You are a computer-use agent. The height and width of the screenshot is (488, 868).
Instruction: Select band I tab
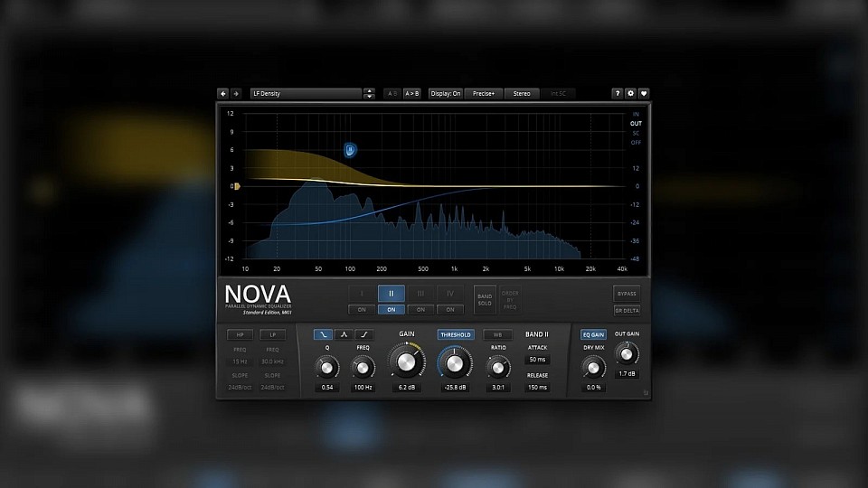(x=362, y=294)
